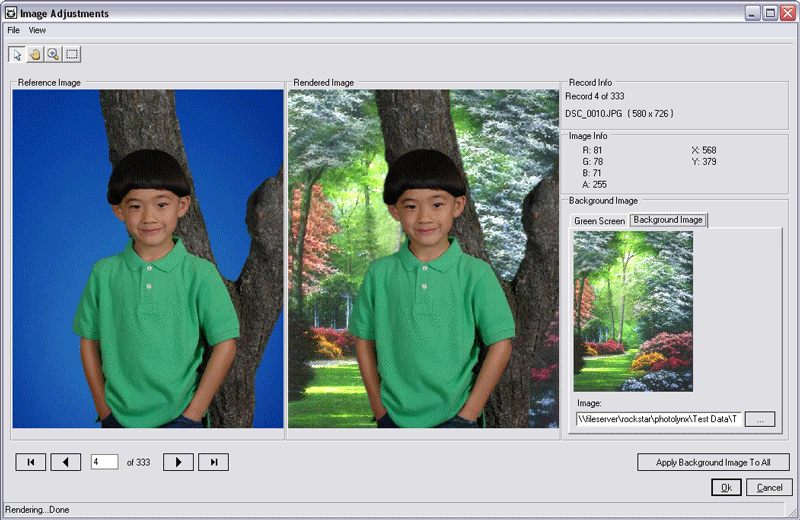Select the magnifier zoom tool
Screen dimensions: 800x520
click(52, 54)
